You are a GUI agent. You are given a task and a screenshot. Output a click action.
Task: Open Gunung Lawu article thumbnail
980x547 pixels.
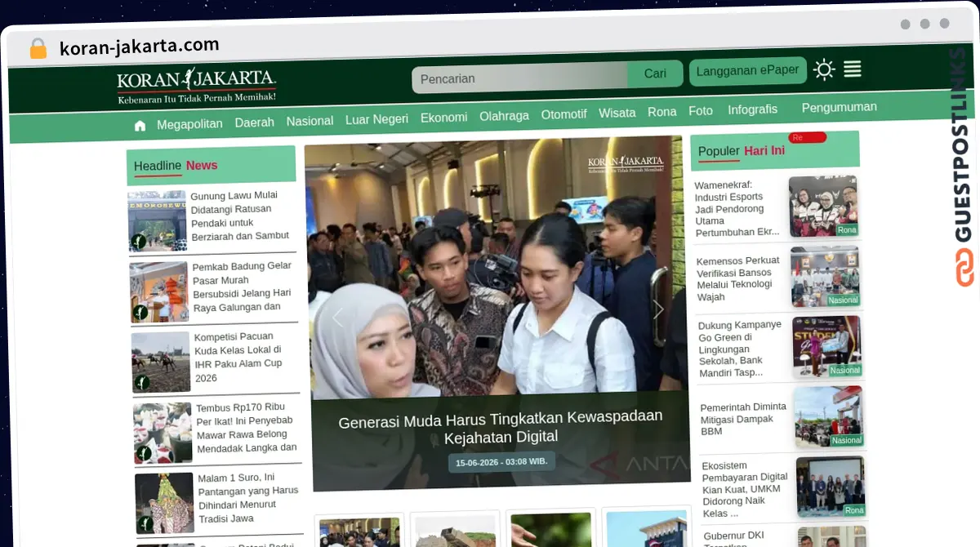(157, 220)
